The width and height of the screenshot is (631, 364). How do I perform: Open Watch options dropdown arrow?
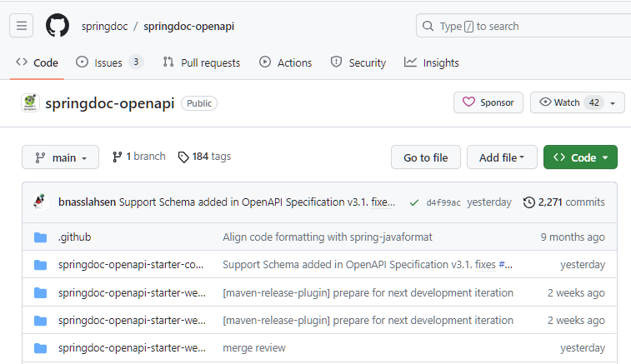pyautogui.click(x=613, y=103)
